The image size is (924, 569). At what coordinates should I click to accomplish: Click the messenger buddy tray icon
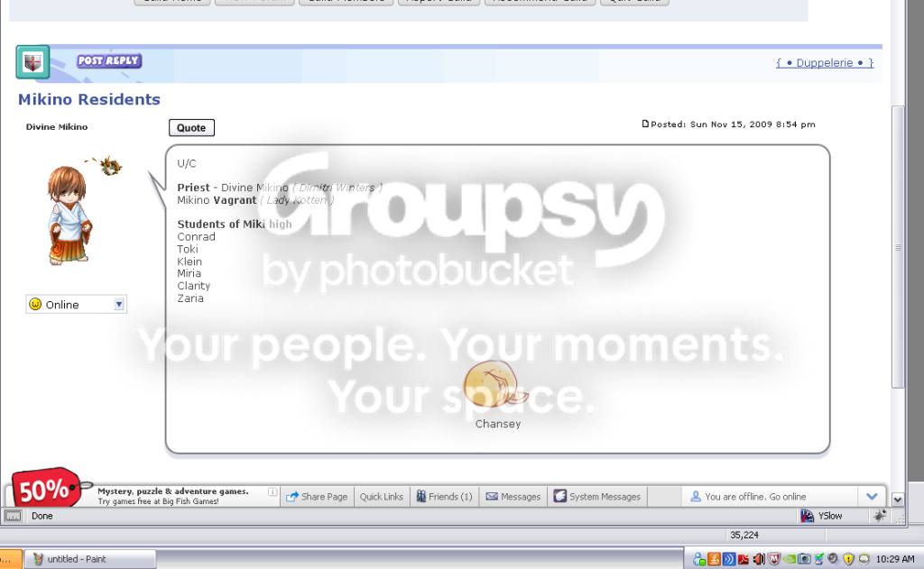pyautogui.click(x=699, y=559)
